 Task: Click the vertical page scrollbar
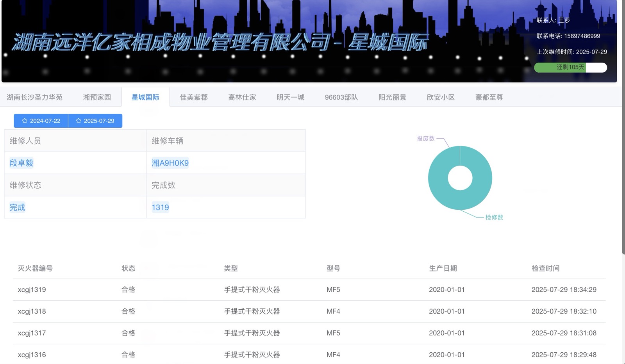[623, 127]
